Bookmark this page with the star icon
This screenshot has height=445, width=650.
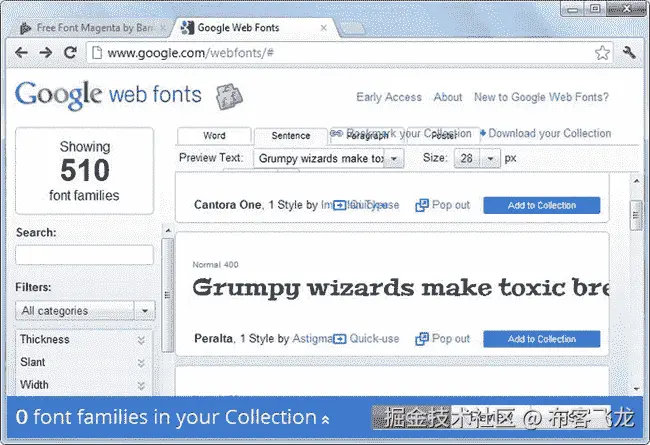tap(602, 53)
